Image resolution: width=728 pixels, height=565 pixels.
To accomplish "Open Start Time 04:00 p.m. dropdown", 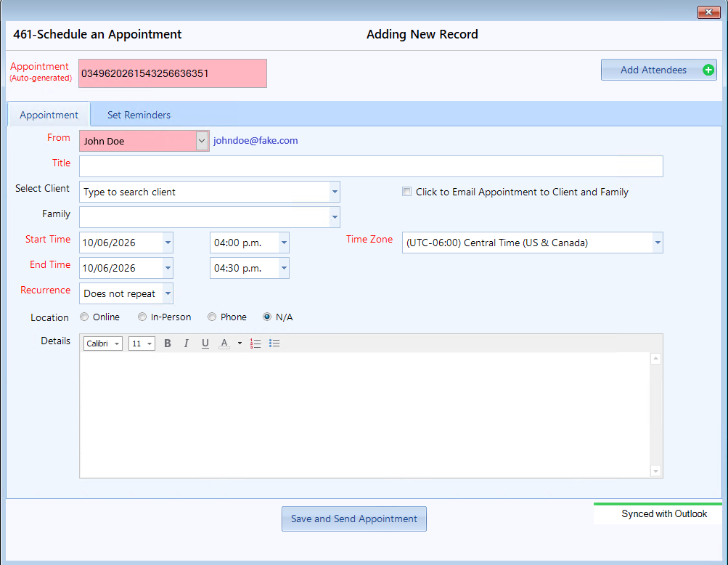I will pos(284,243).
